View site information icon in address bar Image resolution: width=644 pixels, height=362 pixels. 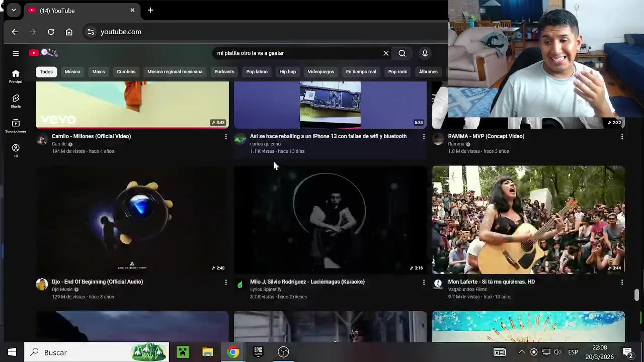pos(91,32)
